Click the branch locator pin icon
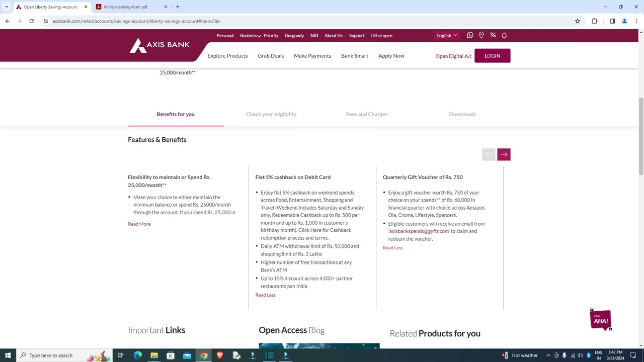Image resolution: width=644 pixels, height=362 pixels. [x=481, y=35]
